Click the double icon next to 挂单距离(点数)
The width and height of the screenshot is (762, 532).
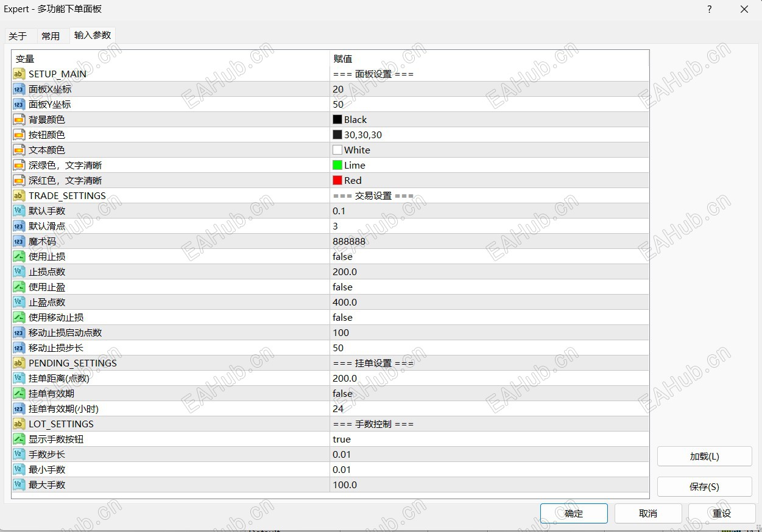[x=19, y=378]
